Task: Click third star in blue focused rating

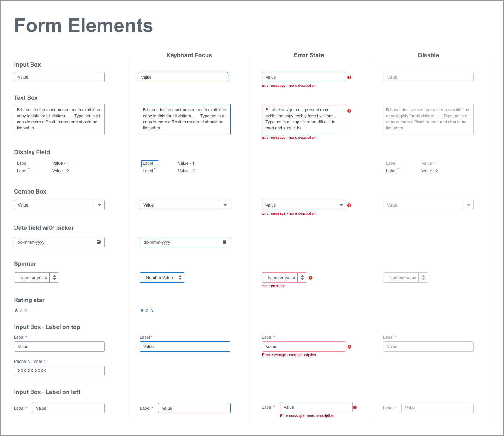Action: coord(152,310)
